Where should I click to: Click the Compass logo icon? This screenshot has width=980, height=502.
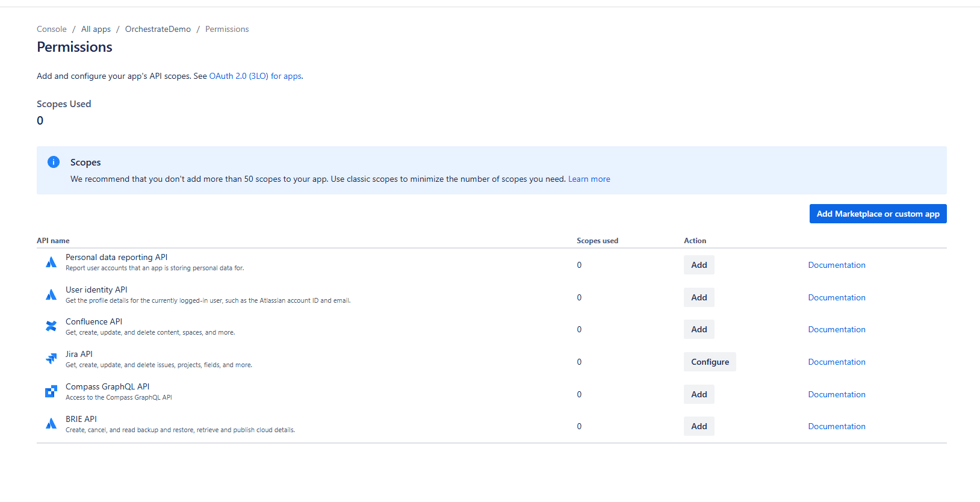(x=51, y=391)
